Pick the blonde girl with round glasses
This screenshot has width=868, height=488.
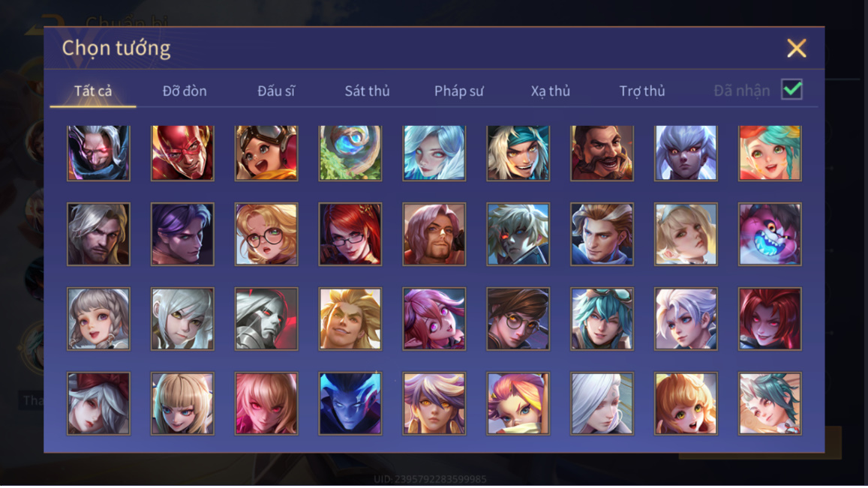266,234
